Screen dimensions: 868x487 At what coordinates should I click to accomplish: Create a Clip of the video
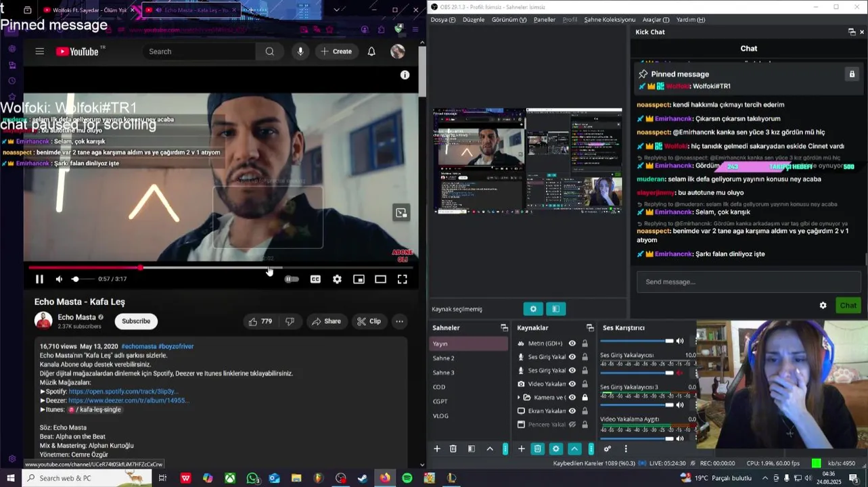[x=369, y=321]
